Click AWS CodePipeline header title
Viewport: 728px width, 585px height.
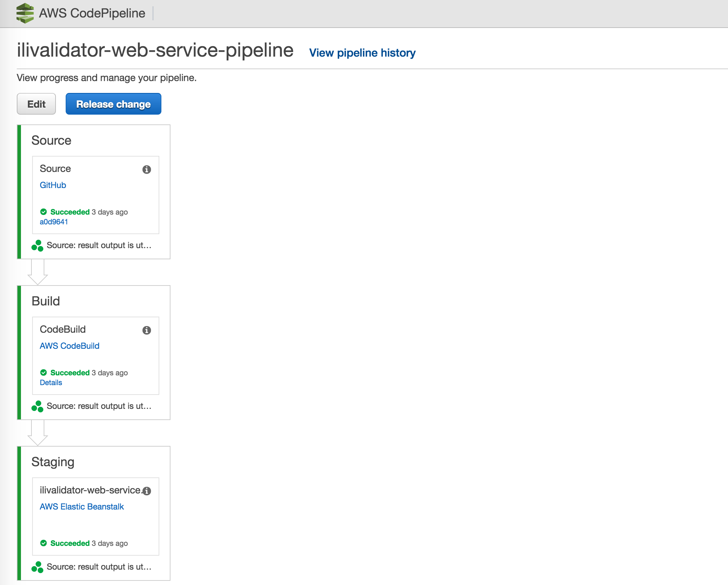(x=92, y=13)
